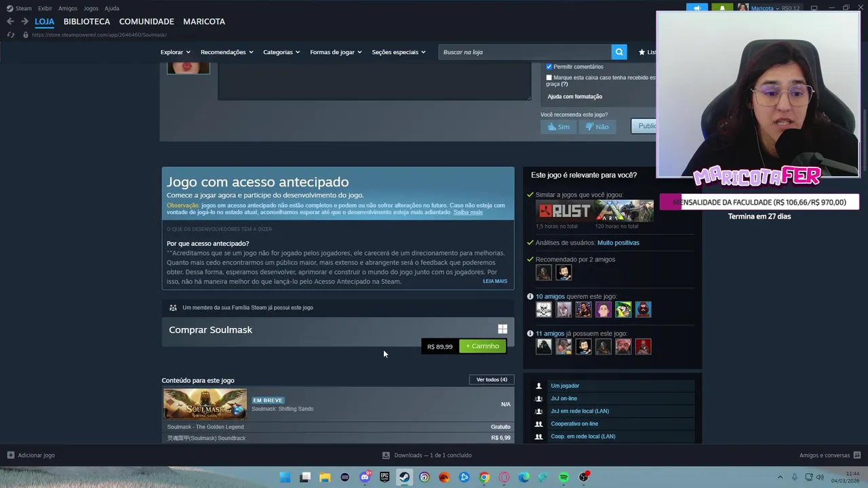Click the 'Saiba mais' early access link
Image resolution: width=868 pixels, height=488 pixels.
(468, 212)
